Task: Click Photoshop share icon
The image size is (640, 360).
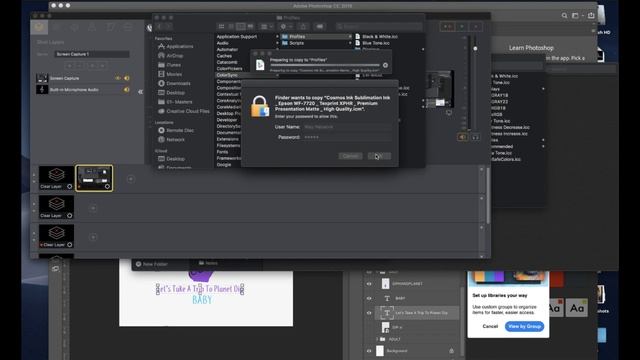Action: [x=591, y=16]
